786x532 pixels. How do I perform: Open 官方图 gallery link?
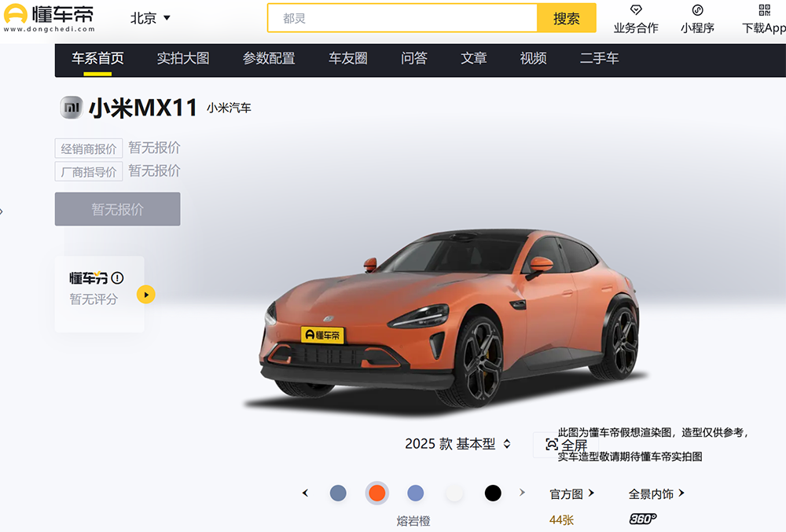tap(572, 494)
